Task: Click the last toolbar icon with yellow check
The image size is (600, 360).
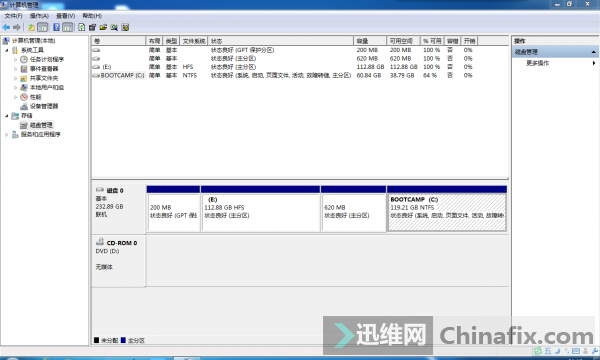Action: (x=125, y=27)
